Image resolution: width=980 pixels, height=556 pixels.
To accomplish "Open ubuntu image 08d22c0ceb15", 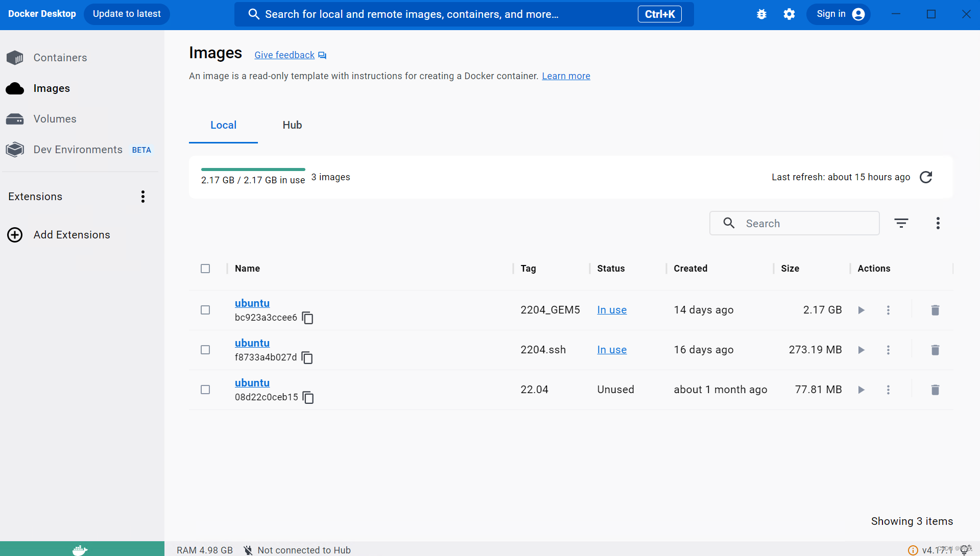I will coord(252,383).
